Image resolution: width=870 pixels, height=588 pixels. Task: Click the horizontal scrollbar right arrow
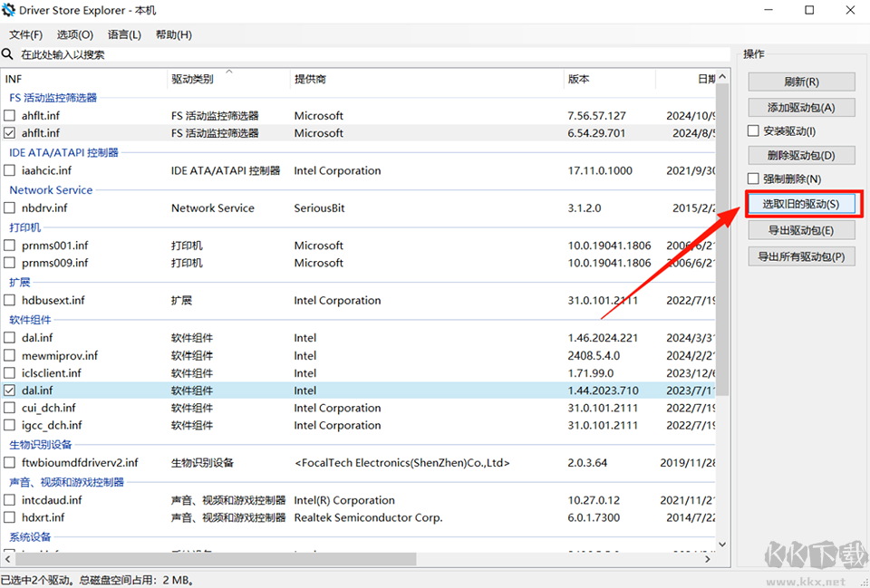click(708, 559)
